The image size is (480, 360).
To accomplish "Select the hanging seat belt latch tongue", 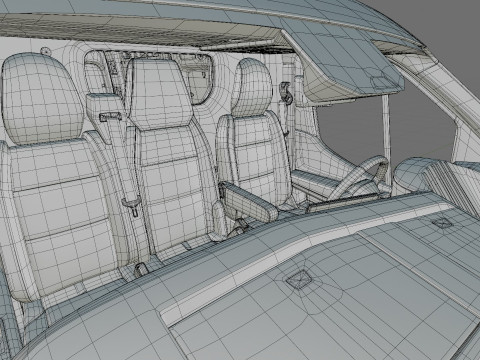I will point(132,206).
